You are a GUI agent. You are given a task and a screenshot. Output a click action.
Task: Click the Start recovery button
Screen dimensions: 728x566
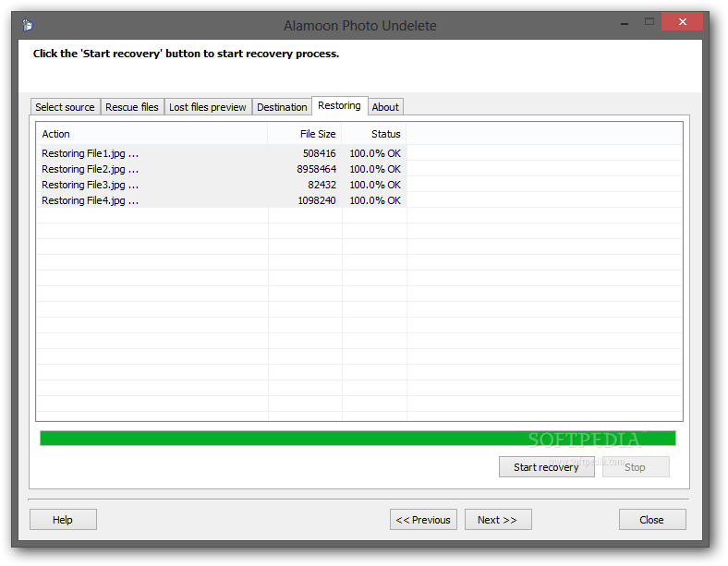coord(547,467)
